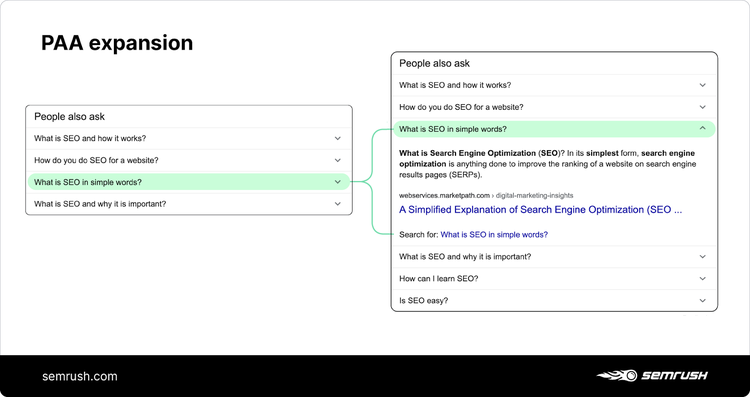Expand highlighted 'What is SEO in simple words?' in left panel
Viewport: 750px width, 397px height.
[x=189, y=182]
